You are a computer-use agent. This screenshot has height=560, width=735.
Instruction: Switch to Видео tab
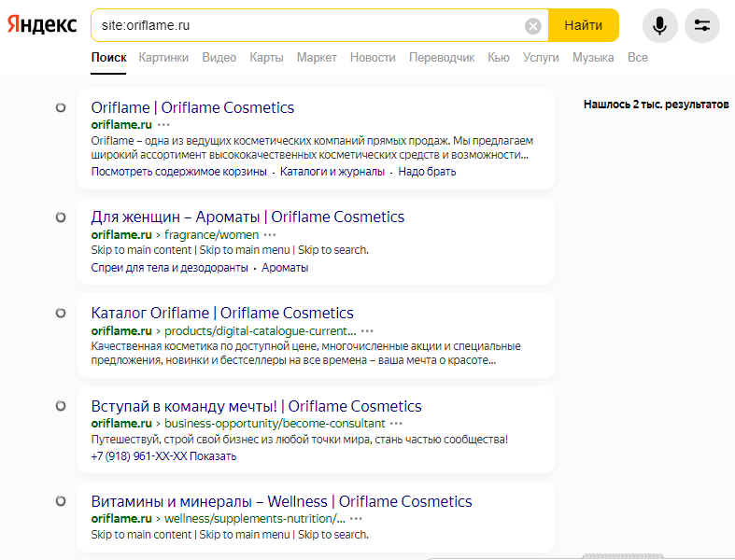tap(219, 58)
